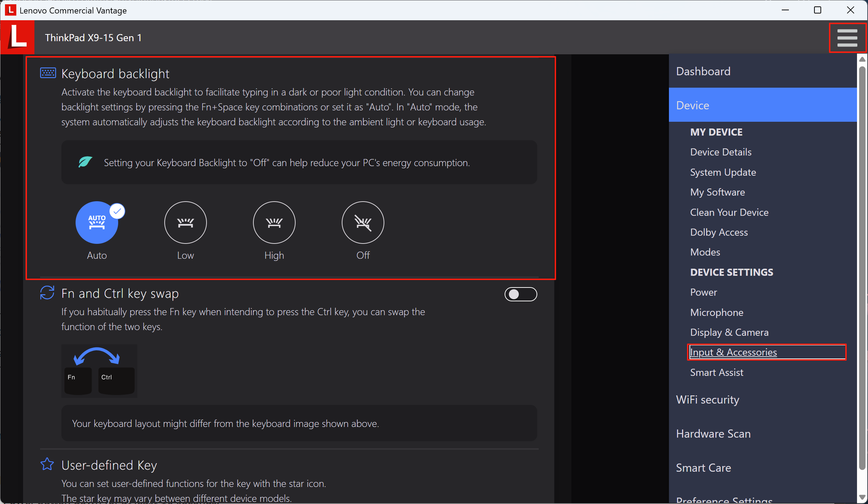Click the Lenovo L logo in header

click(x=17, y=37)
